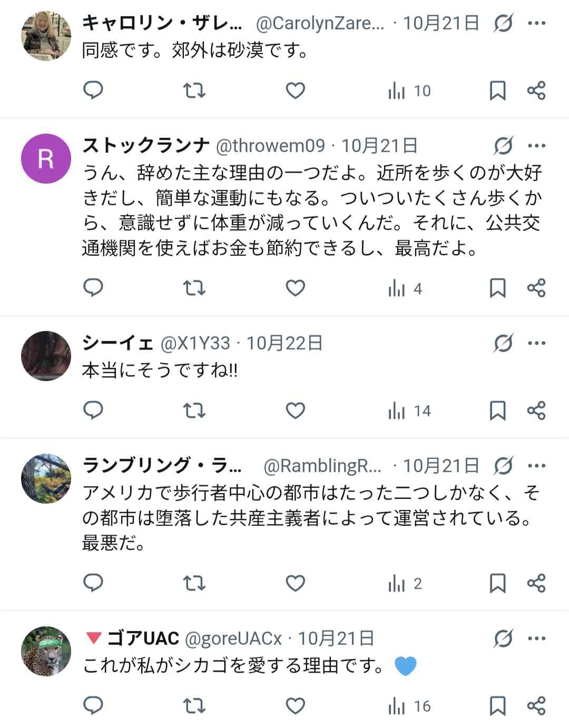Like シーイェ's reply
The height and width of the screenshot is (728, 569).
click(x=295, y=410)
